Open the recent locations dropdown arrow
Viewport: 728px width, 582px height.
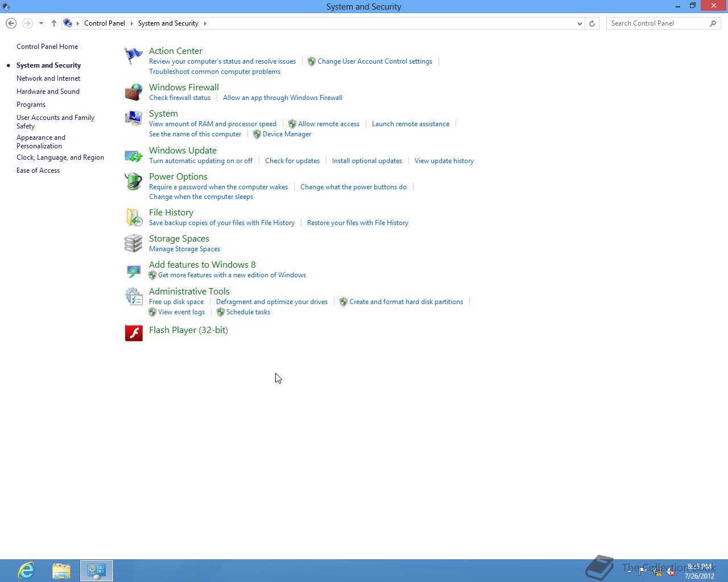41,23
